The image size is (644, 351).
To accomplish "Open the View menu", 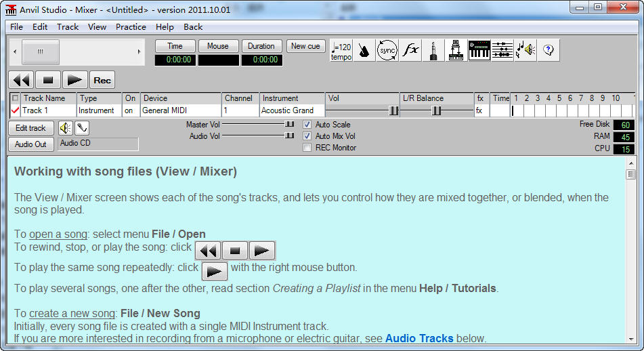I will click(x=97, y=27).
